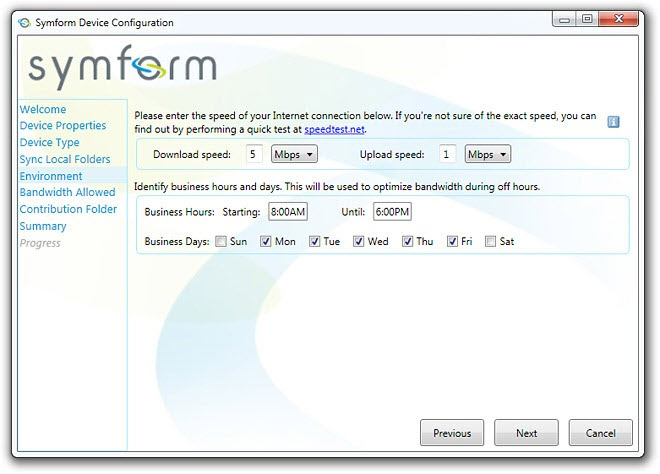660x474 pixels.
Task: Uncheck the Tue business day
Action: 314,242
